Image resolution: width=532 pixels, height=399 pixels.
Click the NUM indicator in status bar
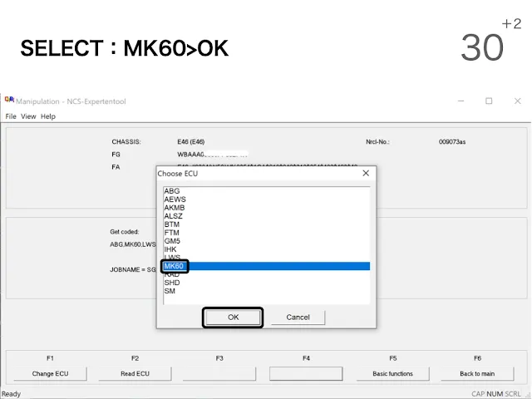click(x=495, y=394)
